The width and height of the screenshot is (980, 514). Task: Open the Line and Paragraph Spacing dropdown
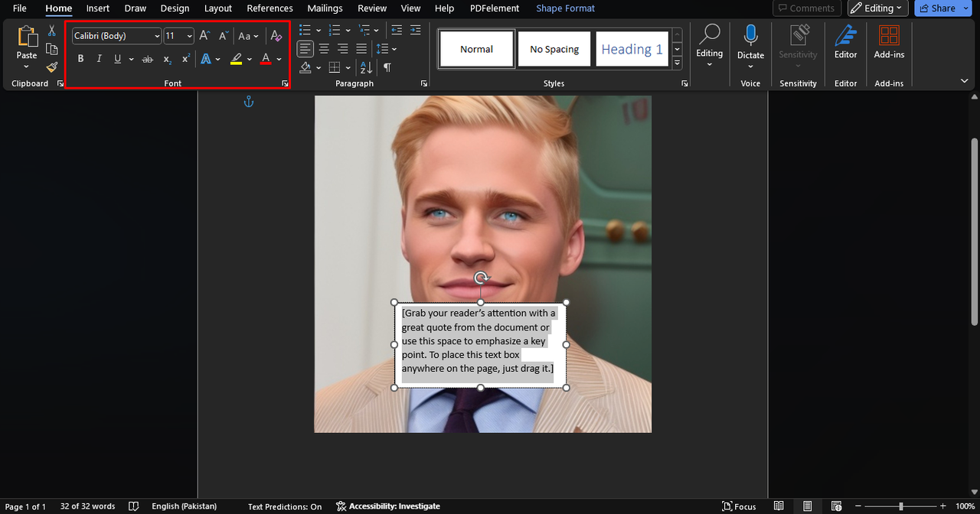click(386, 49)
